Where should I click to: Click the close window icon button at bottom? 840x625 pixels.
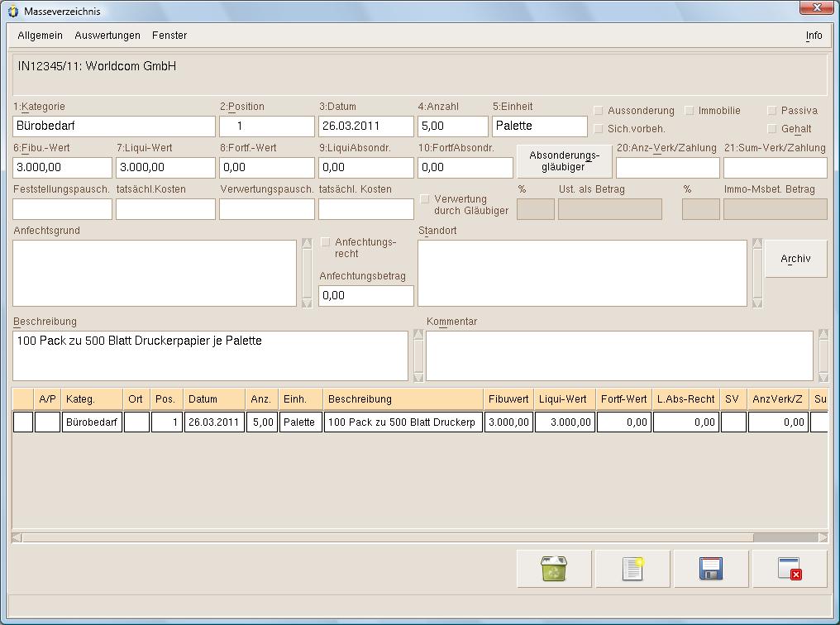click(x=790, y=569)
